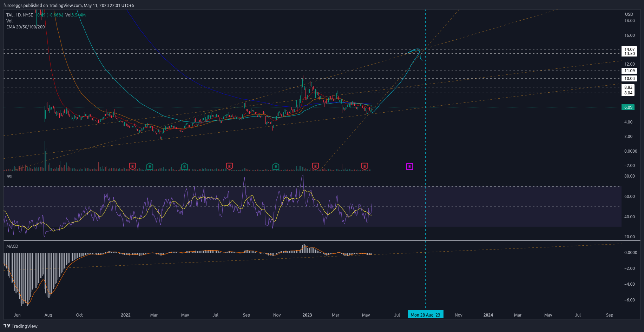Click the Jun label on the time axis
The width and height of the screenshot is (644, 332).
coord(17,315)
